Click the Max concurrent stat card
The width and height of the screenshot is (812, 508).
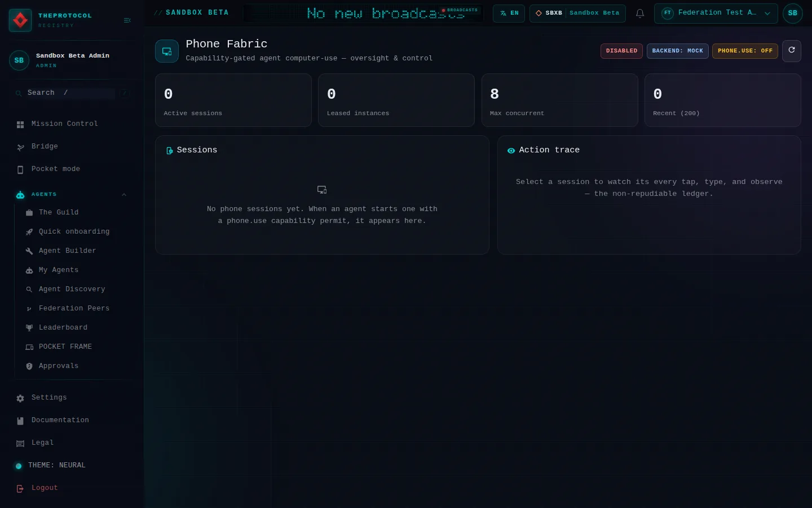559,100
